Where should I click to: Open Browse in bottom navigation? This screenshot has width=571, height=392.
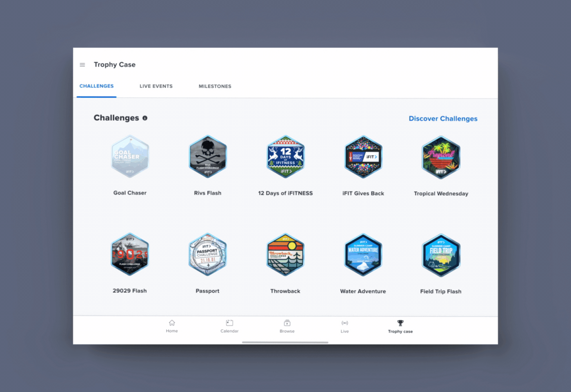click(287, 327)
